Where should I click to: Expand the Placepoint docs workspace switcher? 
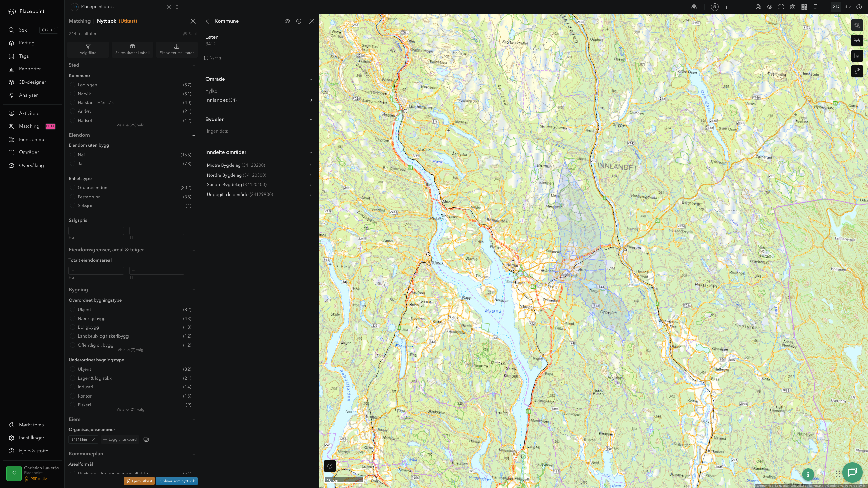pos(177,7)
